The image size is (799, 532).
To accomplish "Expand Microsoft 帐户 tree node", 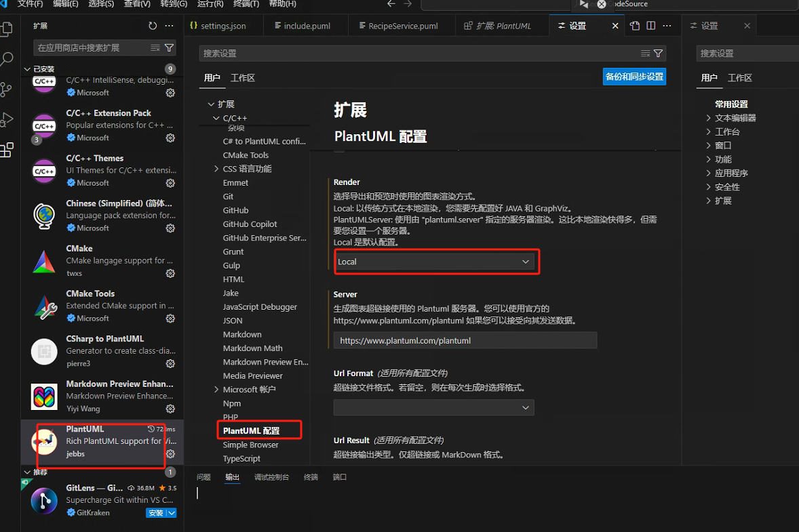I will (x=216, y=390).
